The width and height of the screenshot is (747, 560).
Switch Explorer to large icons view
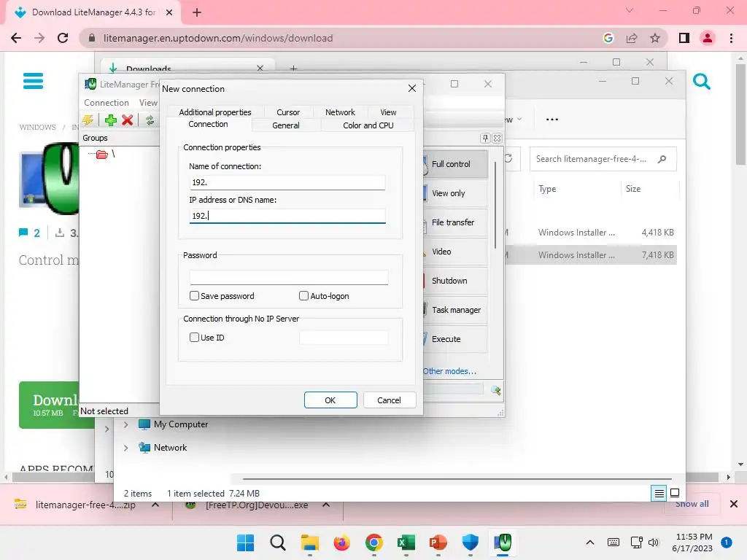(675, 493)
